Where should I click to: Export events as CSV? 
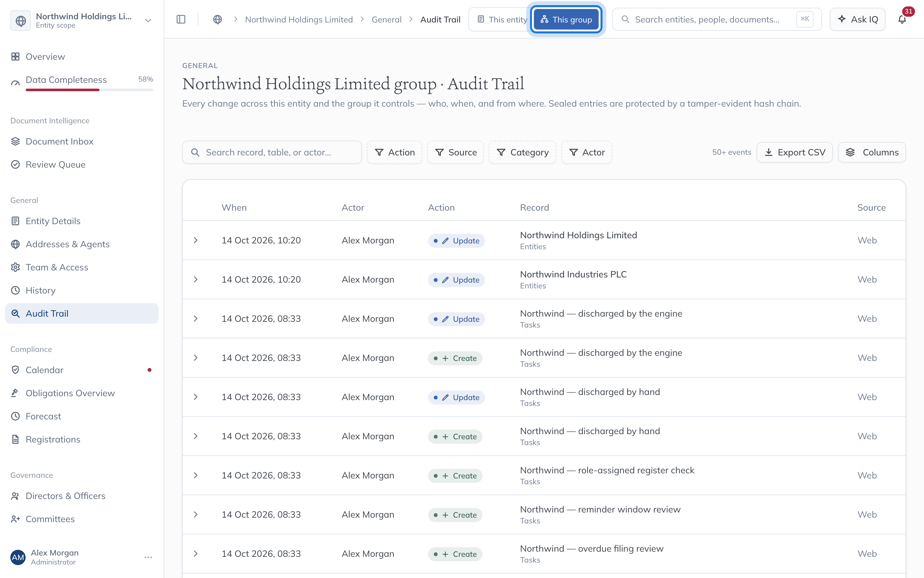tap(795, 152)
